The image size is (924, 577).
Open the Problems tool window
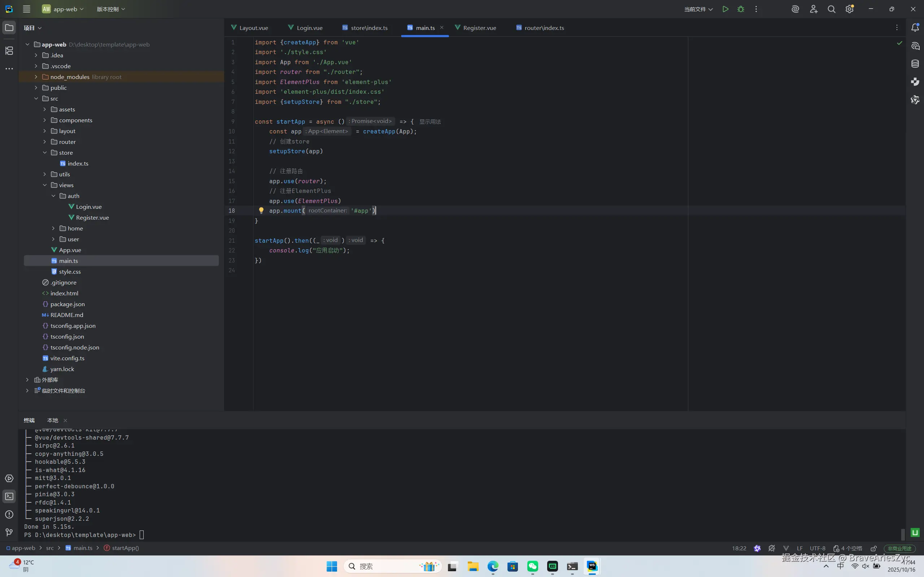[9, 514]
